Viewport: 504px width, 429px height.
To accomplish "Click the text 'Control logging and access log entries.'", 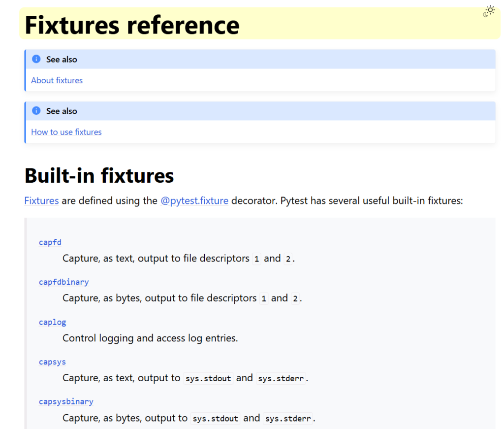I will pyautogui.click(x=150, y=338).
